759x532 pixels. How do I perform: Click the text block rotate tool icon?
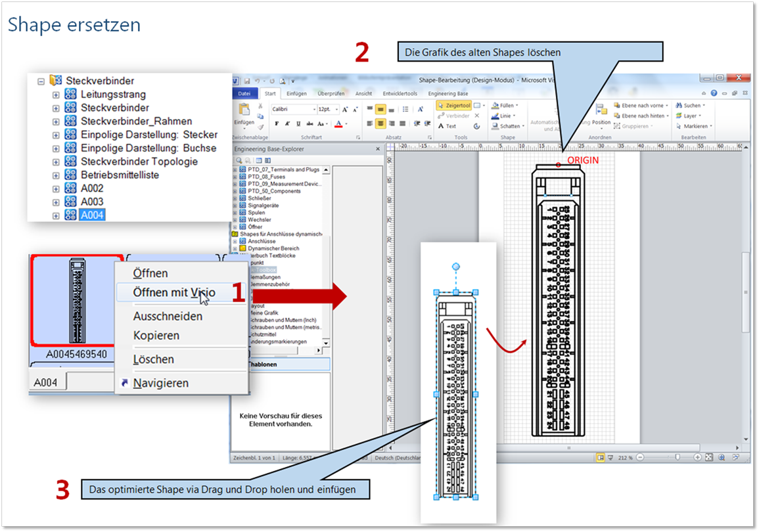(x=477, y=126)
